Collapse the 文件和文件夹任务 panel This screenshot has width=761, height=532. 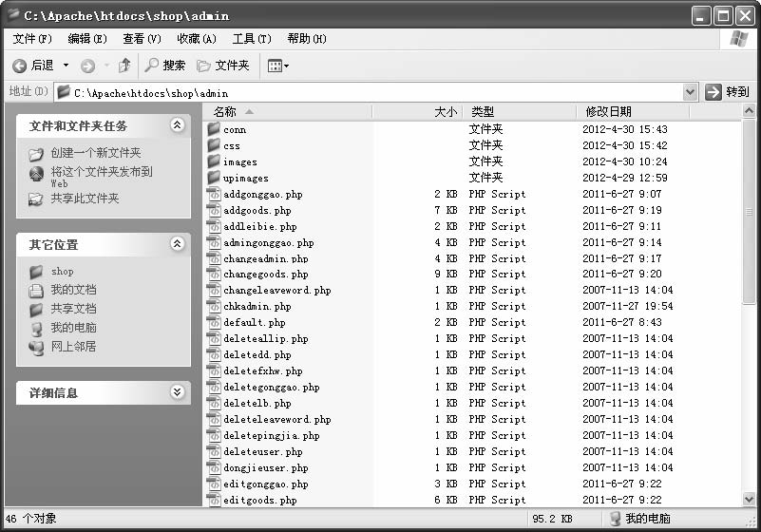tap(177, 125)
